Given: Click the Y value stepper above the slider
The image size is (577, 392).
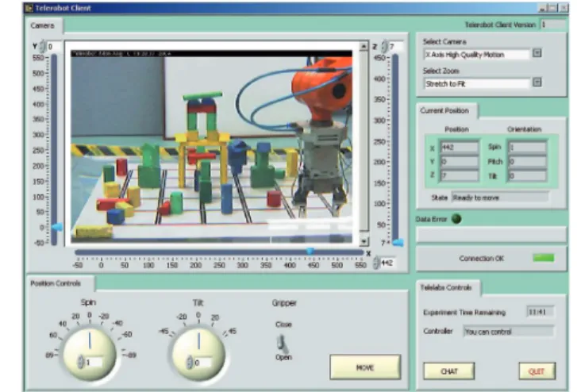Looking at the screenshot, I should [x=43, y=46].
